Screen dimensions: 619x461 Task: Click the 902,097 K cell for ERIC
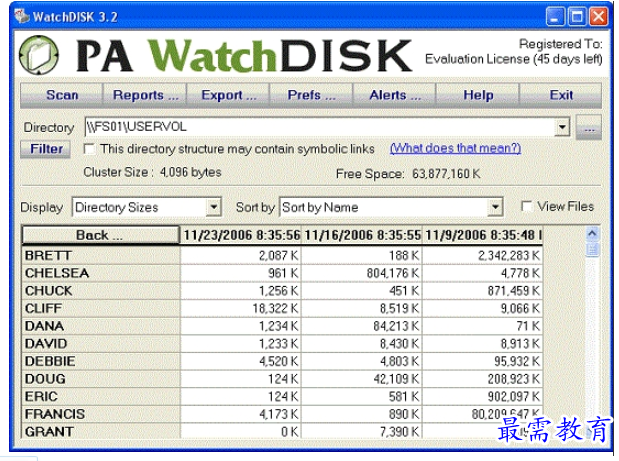point(483,397)
